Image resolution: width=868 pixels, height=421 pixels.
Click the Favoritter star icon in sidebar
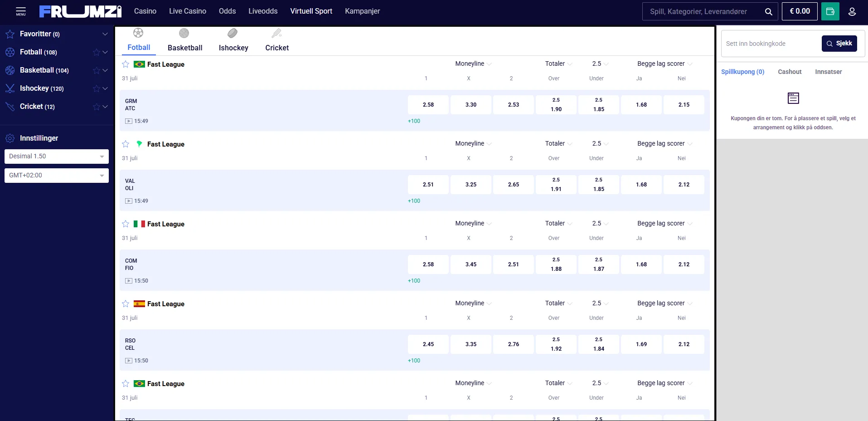pos(10,34)
